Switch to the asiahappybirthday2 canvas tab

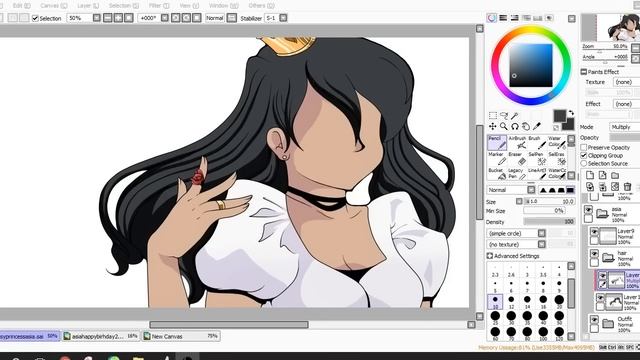(x=101, y=336)
